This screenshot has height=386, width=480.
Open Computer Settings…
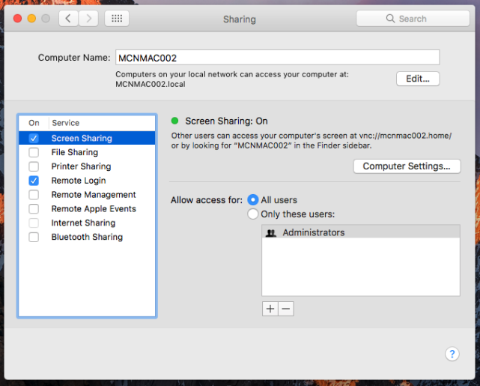tap(407, 166)
